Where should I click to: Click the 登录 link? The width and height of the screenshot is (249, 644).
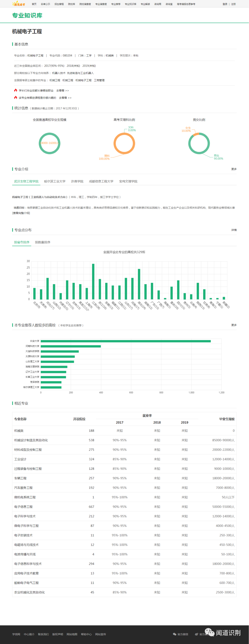tap(225, 4)
